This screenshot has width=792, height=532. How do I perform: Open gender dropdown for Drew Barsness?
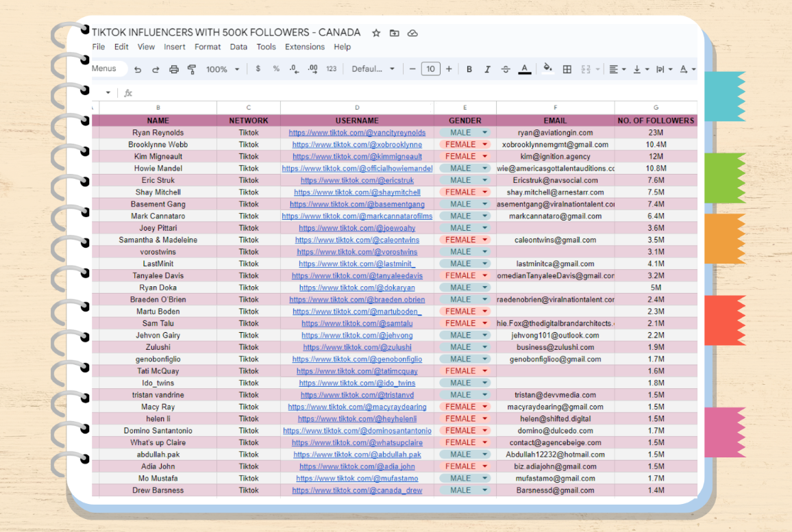point(485,490)
